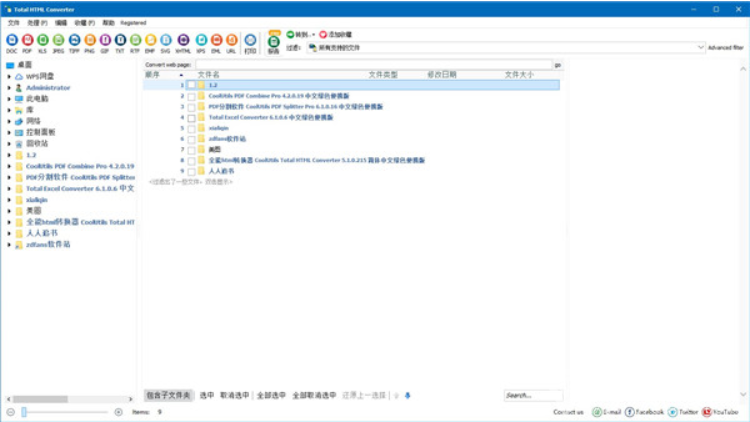
Task: Expand the 控制面板 tree node
Action: (x=9, y=132)
